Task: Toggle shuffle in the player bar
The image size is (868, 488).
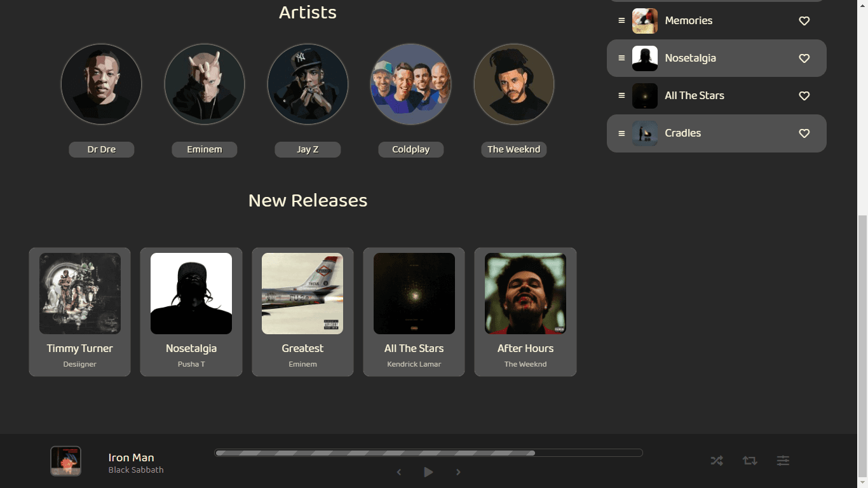Action: [717, 461]
